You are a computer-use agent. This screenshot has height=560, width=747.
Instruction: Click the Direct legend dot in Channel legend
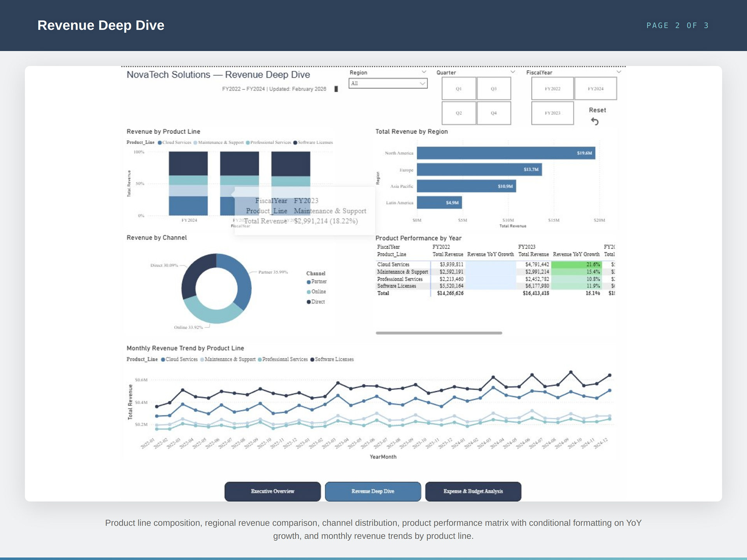coord(309,302)
